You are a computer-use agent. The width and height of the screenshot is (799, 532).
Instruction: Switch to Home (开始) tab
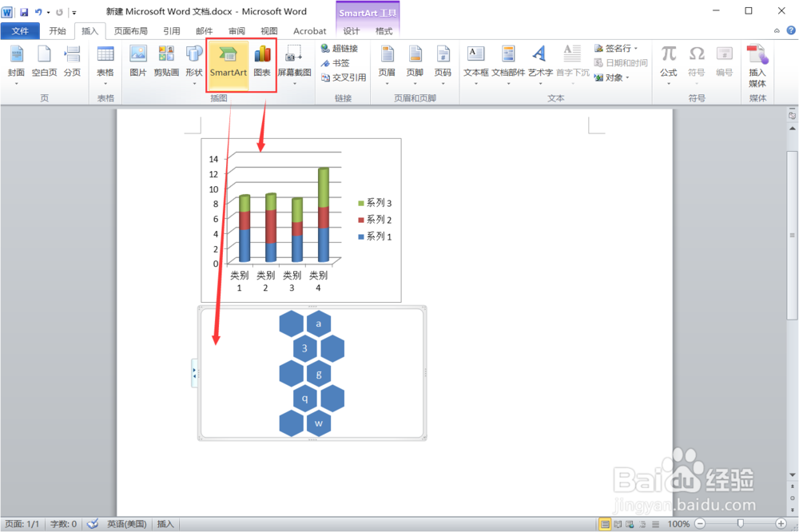[x=57, y=31]
